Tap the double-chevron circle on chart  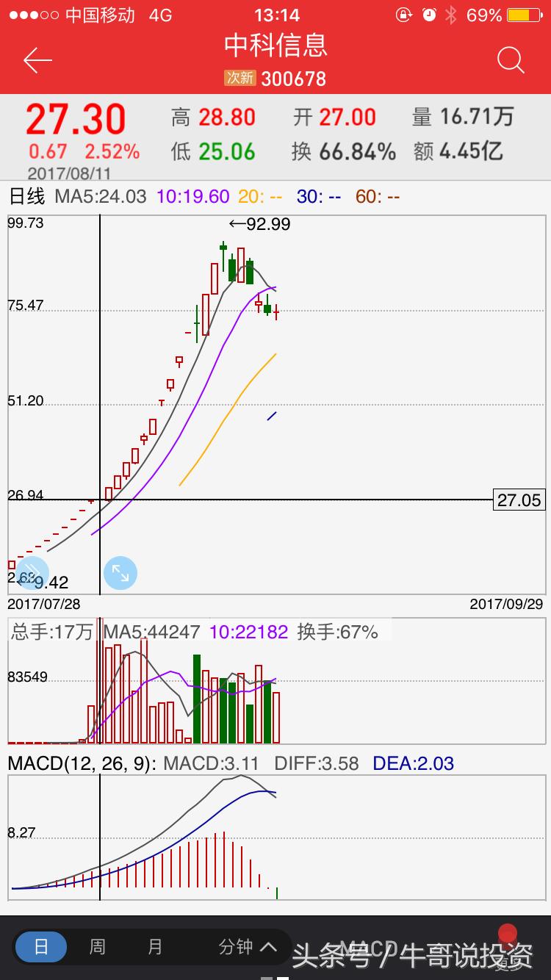click(32, 573)
